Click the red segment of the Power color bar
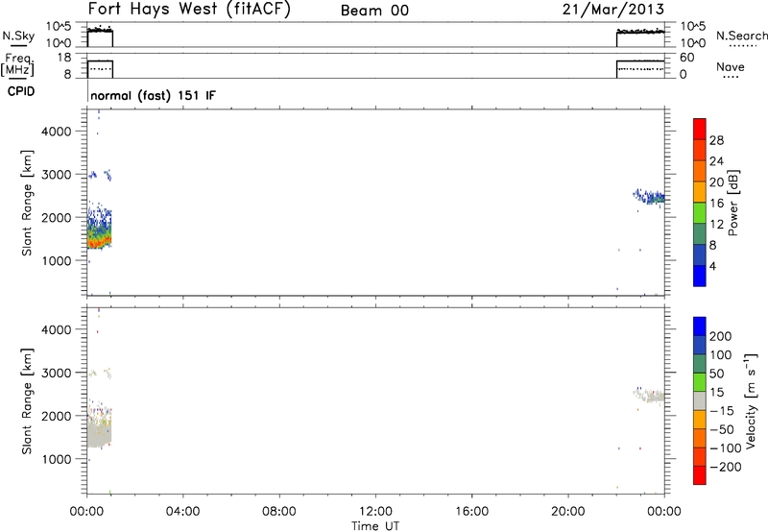This screenshot has height=532, width=768. pos(700,130)
